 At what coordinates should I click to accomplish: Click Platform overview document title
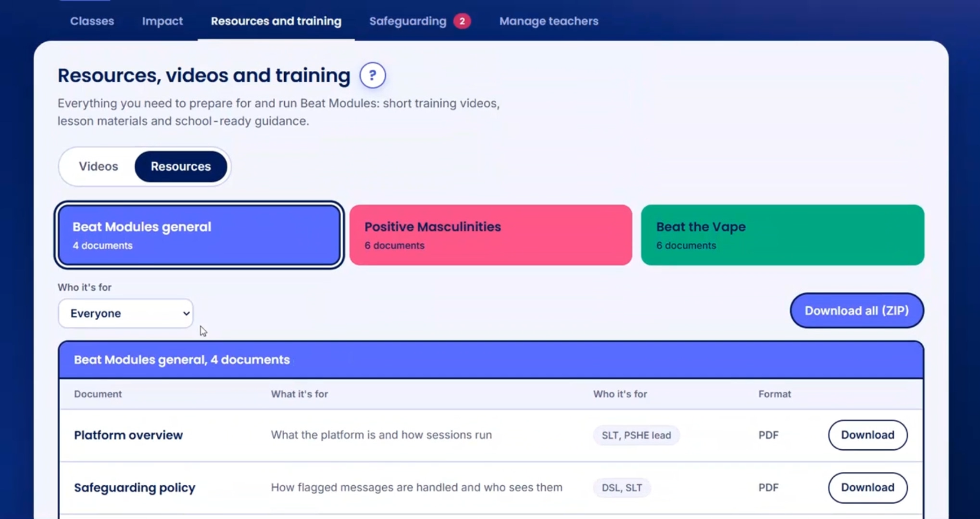(x=129, y=435)
